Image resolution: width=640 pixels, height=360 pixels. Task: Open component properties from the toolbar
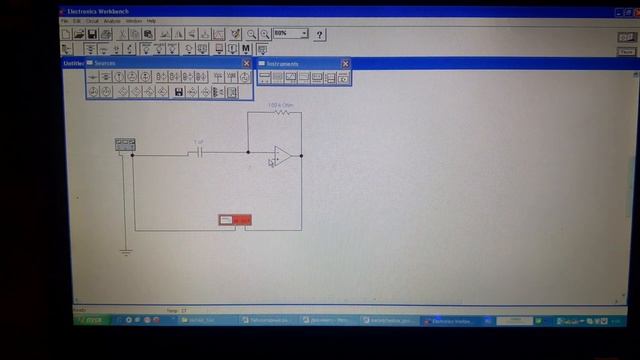236,34
